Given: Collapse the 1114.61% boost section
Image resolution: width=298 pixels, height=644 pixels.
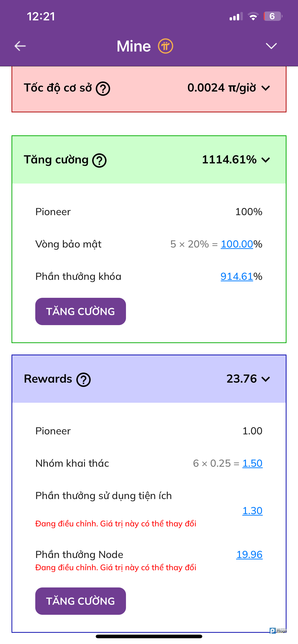Looking at the screenshot, I should pyautogui.click(x=266, y=160).
